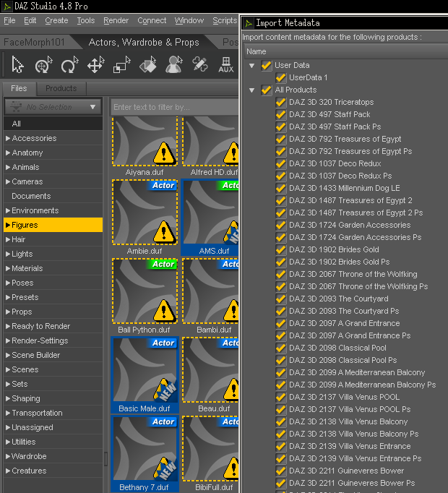The image size is (448, 493).
Task: Expand the Animals category
Action: (x=8, y=167)
